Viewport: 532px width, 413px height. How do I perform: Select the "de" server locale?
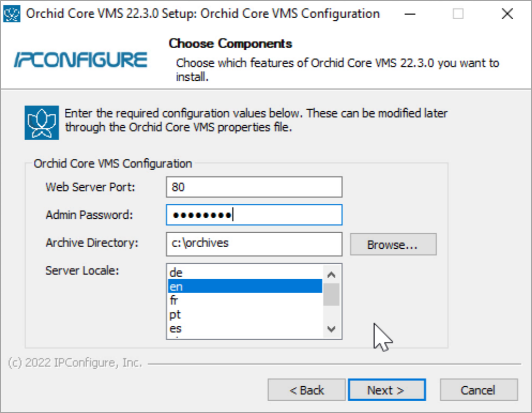[x=245, y=273]
